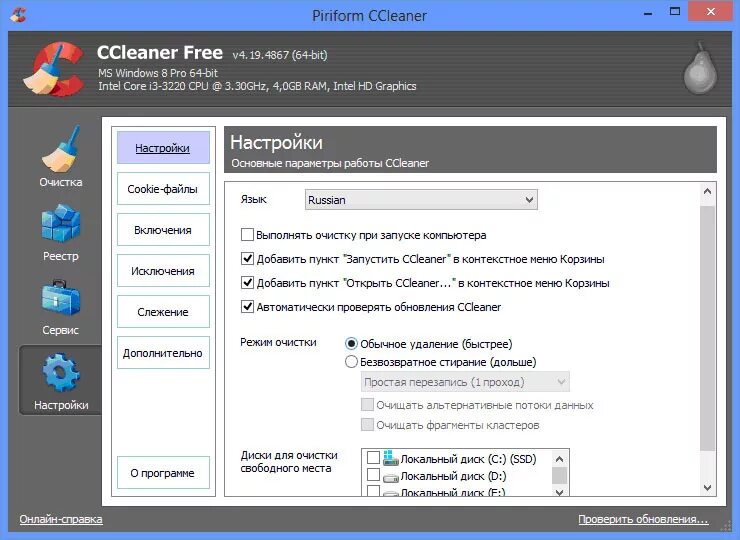
Task: Click the drive list scrollbar up arrow
Action: coord(559,459)
